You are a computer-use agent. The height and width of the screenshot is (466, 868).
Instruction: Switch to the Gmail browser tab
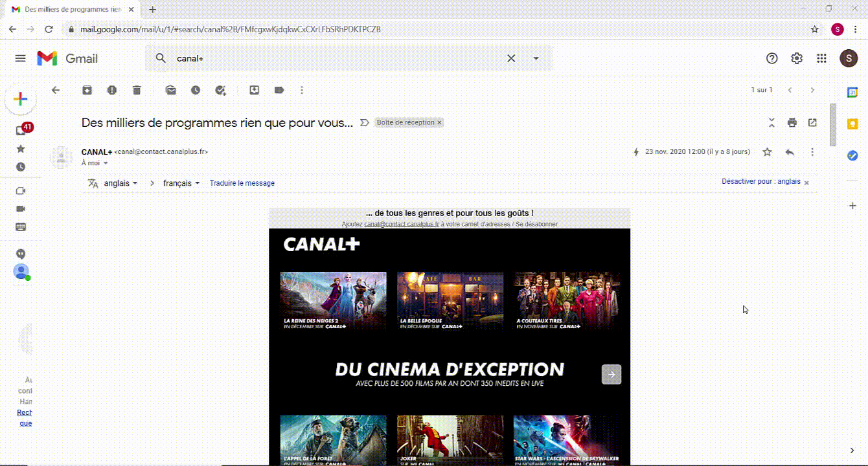pyautogui.click(x=73, y=10)
